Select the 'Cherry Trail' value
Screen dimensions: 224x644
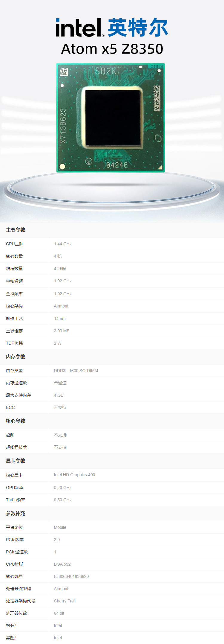click(65, 601)
